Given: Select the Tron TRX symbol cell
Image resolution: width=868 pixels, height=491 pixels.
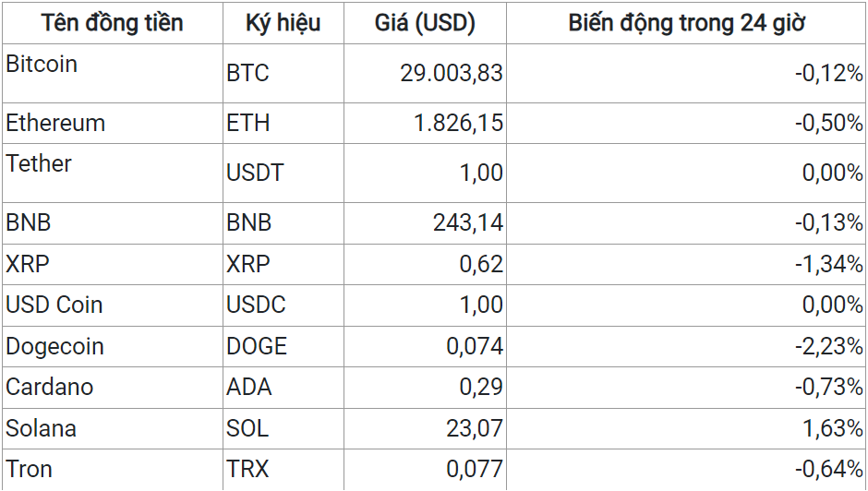Looking at the screenshot, I should 283,470.
